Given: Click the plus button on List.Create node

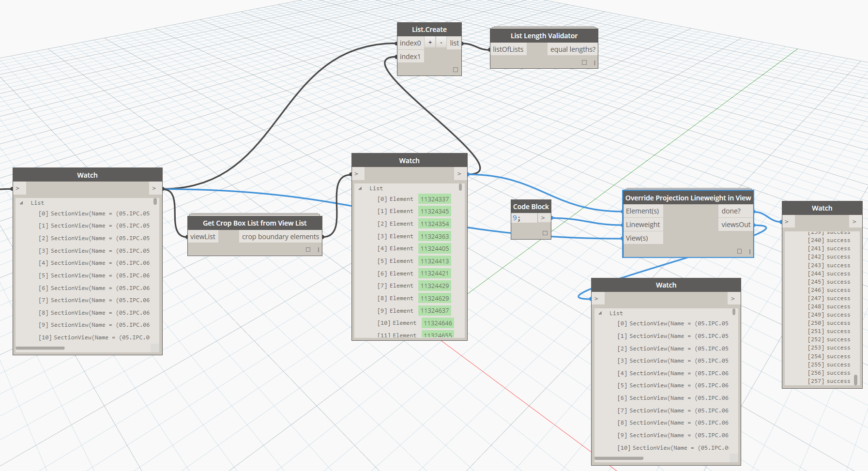Looking at the screenshot, I should click(x=430, y=43).
